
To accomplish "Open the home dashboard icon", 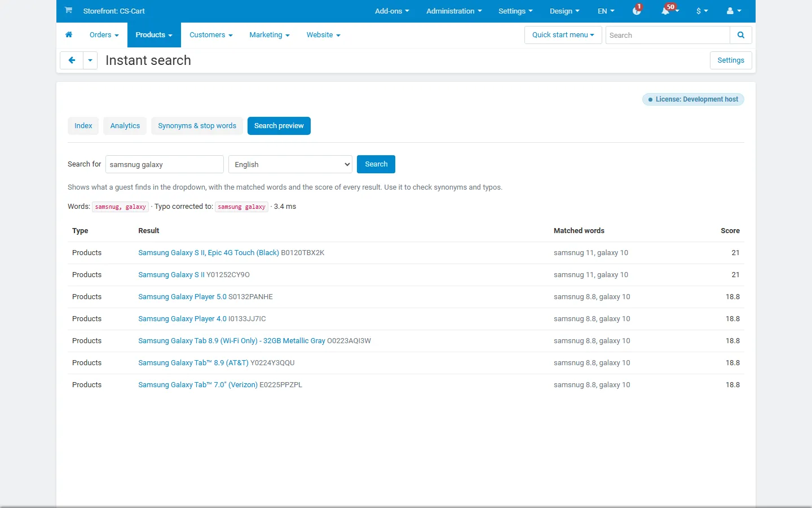I will [69, 35].
